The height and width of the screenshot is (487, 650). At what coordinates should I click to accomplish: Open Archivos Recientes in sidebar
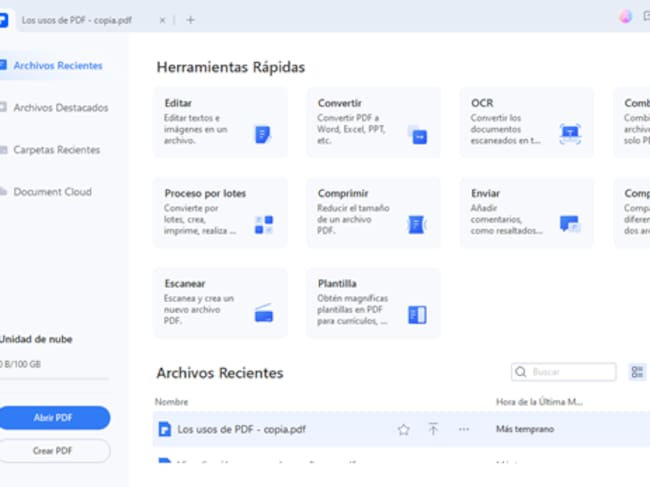[57, 66]
